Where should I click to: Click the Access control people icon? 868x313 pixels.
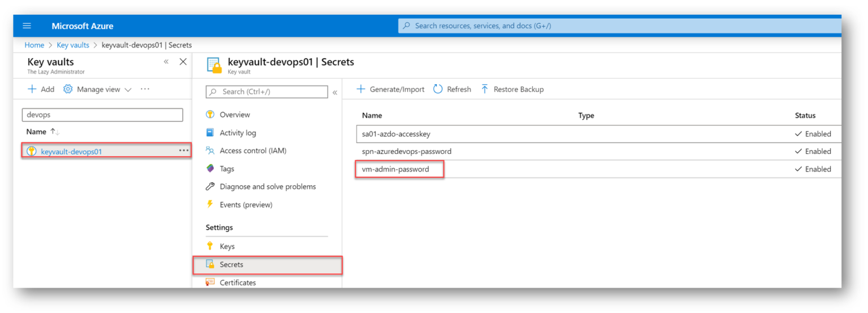click(210, 151)
